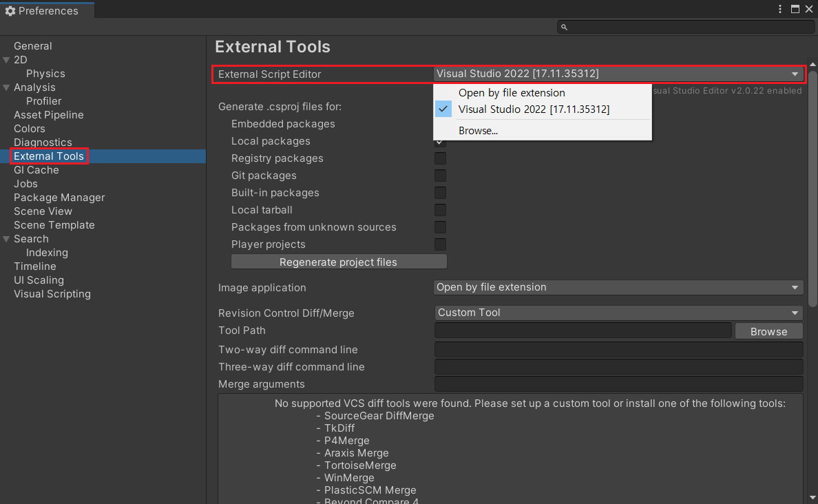Open Revision Control Diff/Merge dropdown
This screenshot has height=504, width=818.
[x=618, y=313]
